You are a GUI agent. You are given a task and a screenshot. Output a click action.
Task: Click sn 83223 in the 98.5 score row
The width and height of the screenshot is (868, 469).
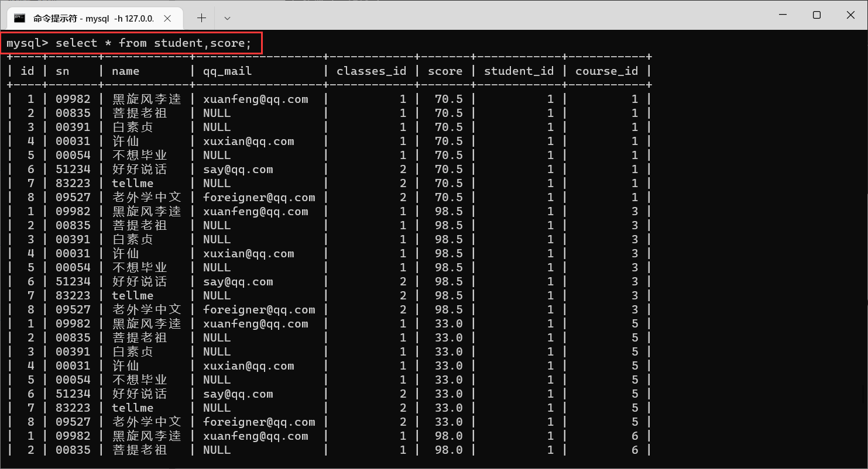[x=73, y=295]
